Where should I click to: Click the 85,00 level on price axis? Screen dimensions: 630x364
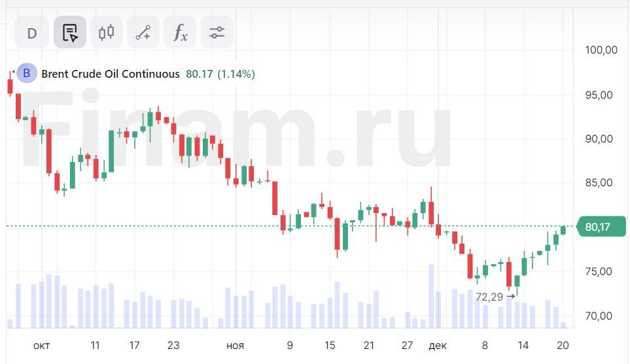(599, 183)
